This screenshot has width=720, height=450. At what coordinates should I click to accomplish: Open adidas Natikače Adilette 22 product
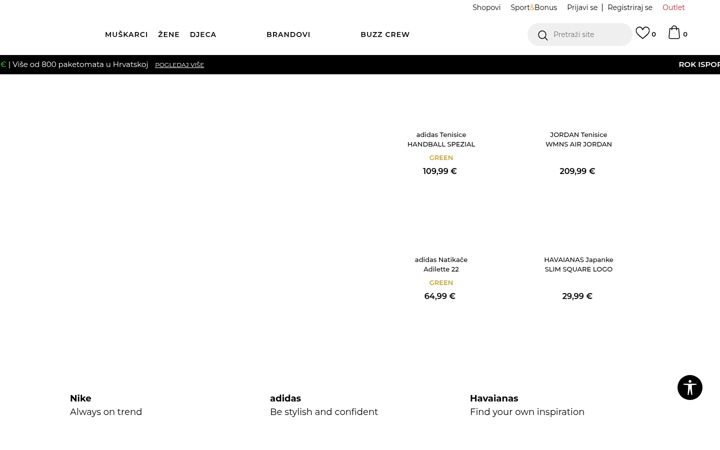coord(441,264)
